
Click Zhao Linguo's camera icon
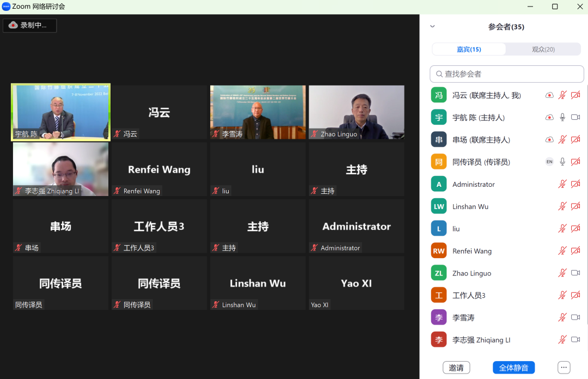click(575, 273)
